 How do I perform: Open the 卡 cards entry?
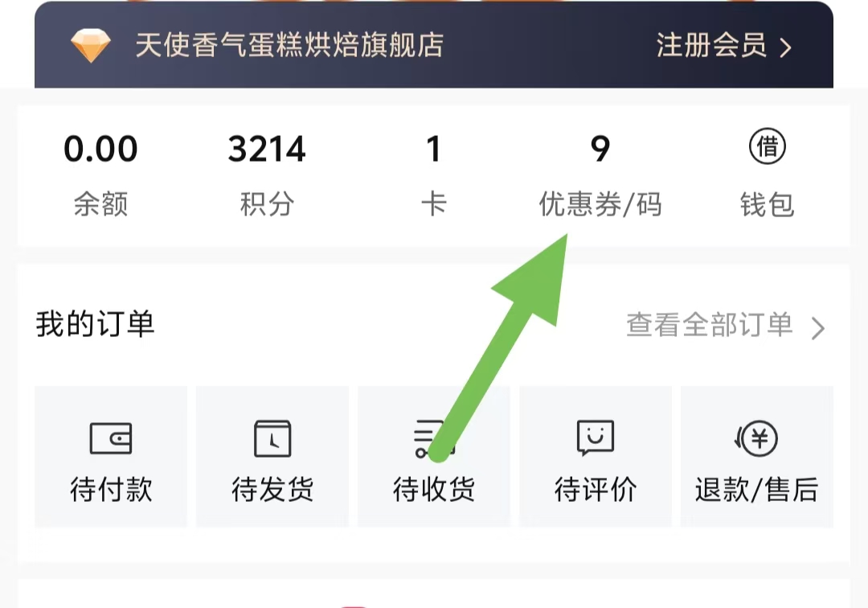coord(433,175)
